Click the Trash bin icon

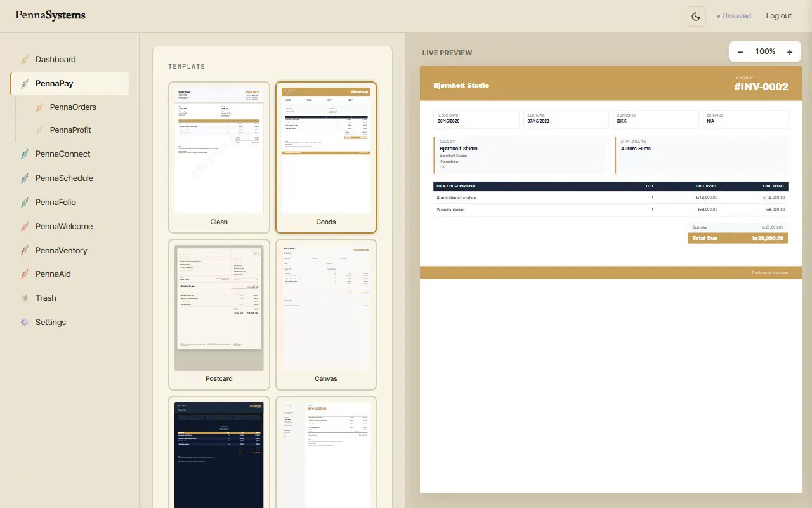24,298
